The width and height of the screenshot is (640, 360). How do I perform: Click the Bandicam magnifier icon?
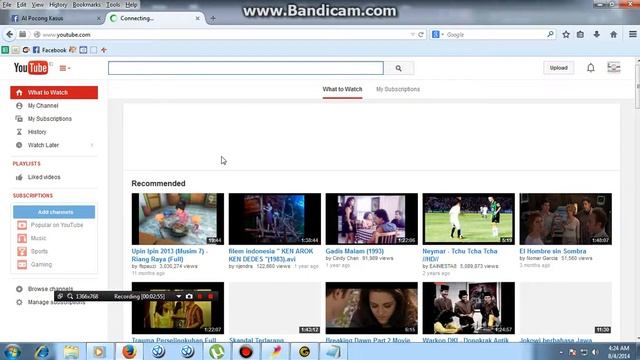click(70, 296)
